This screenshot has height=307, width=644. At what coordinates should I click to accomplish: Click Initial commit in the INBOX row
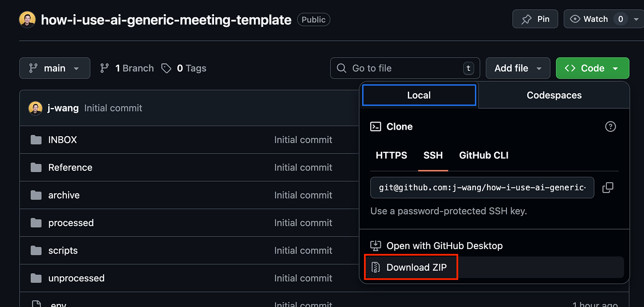coord(303,140)
